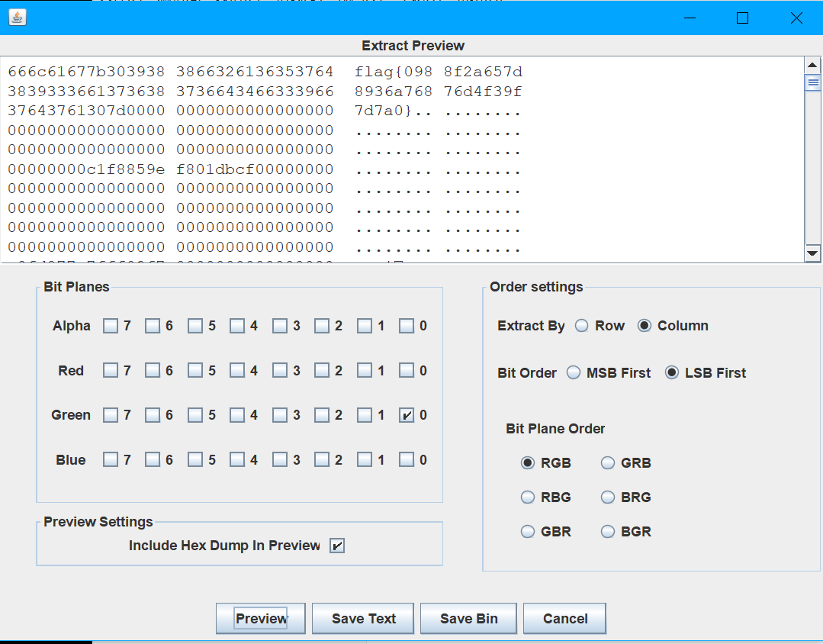823x644 pixels.
Task: Choose LSB First bit order
Action: pos(672,373)
